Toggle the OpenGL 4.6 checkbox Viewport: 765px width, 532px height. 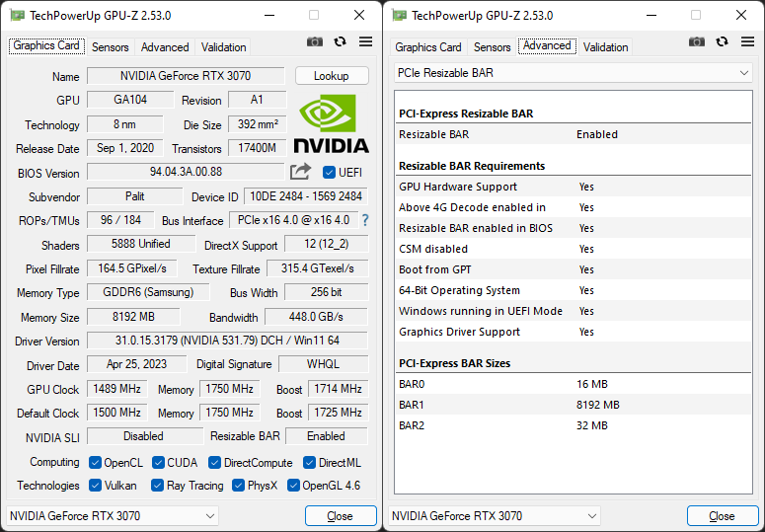pyautogui.click(x=293, y=486)
